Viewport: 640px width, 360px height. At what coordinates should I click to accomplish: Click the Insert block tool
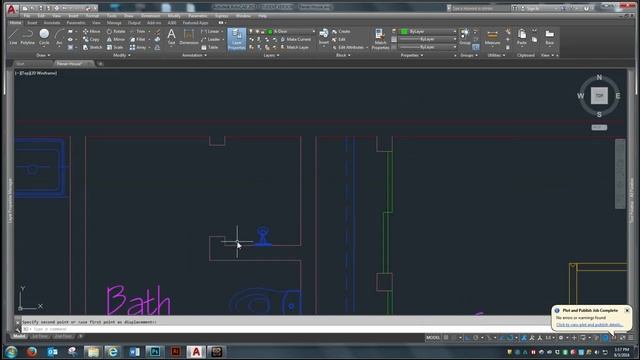[324, 37]
